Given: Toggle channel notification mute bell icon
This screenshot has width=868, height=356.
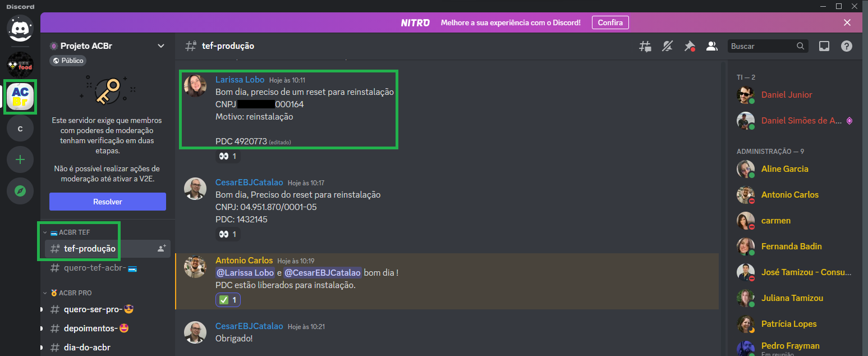Looking at the screenshot, I should click(667, 46).
